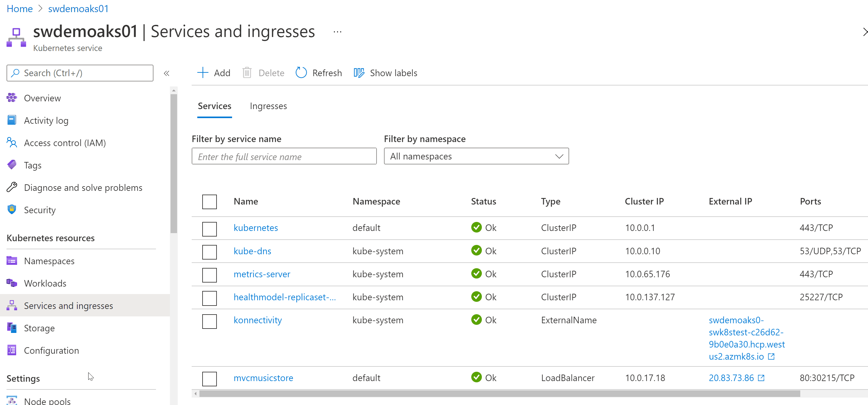Click the Ok status icon for kubernetes
868x405 pixels.
[476, 227]
